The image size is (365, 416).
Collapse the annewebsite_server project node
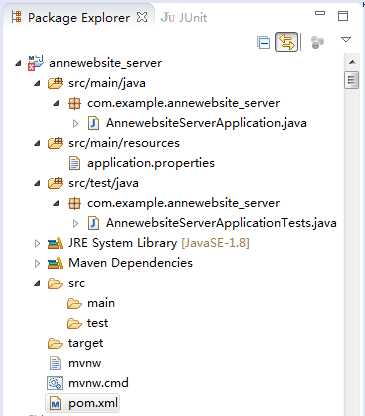[19, 63]
